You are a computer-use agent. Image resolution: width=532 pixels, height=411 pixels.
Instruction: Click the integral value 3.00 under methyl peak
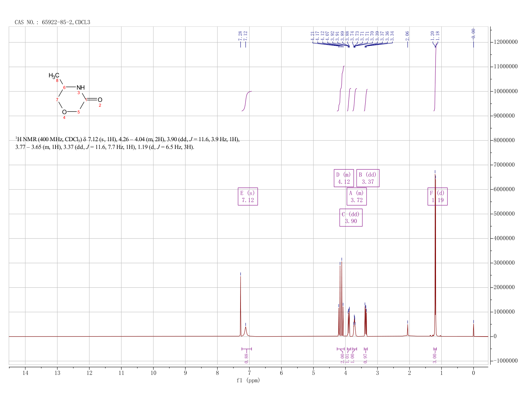click(435, 358)
